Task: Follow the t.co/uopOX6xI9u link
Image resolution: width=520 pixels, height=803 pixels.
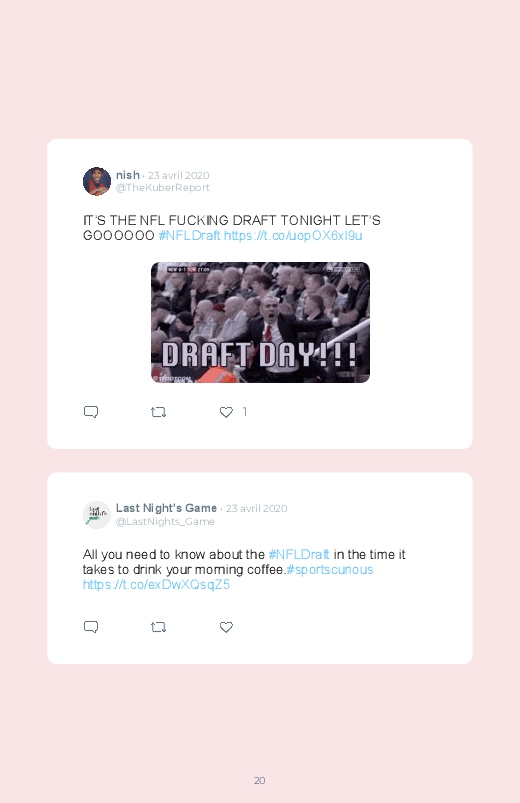Action: 293,236
